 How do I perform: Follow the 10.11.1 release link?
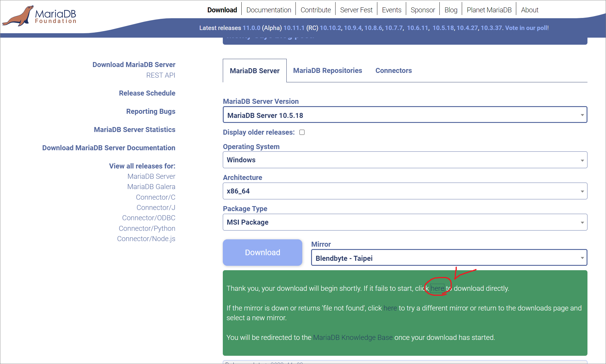click(294, 28)
